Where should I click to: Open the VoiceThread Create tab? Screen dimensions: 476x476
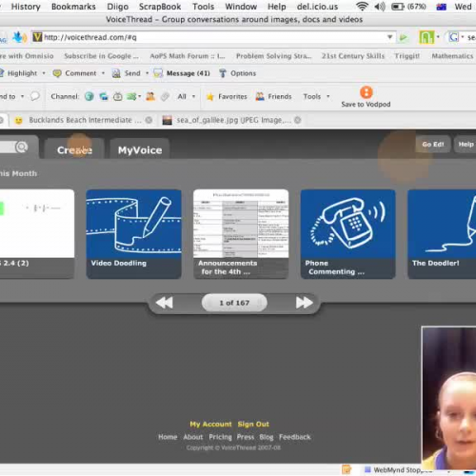click(x=75, y=149)
